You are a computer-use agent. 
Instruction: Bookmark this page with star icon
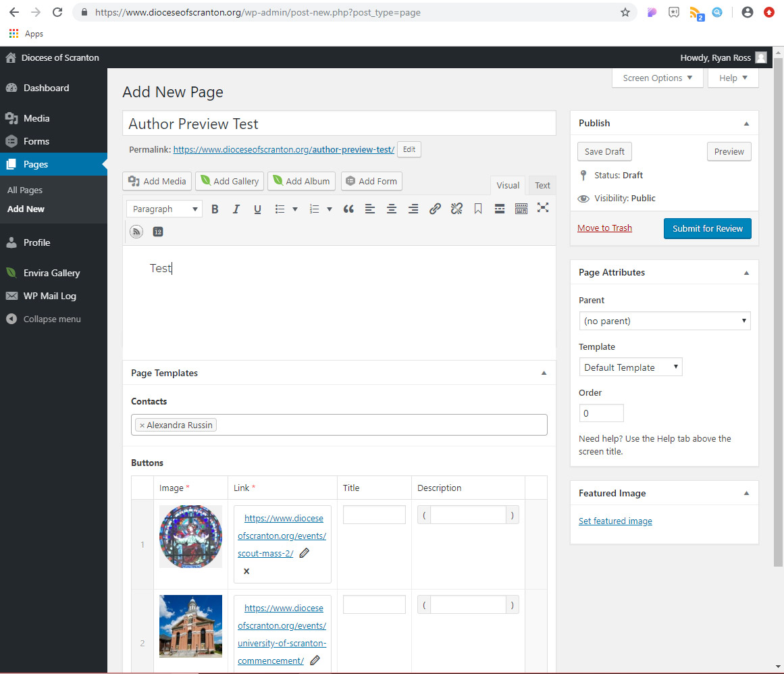pyautogui.click(x=625, y=12)
